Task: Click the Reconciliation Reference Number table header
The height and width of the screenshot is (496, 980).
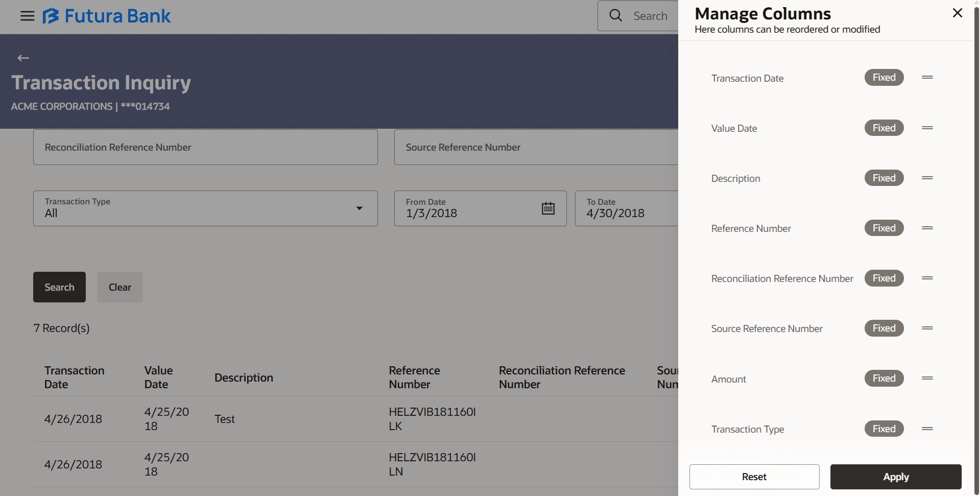Action: [562, 377]
